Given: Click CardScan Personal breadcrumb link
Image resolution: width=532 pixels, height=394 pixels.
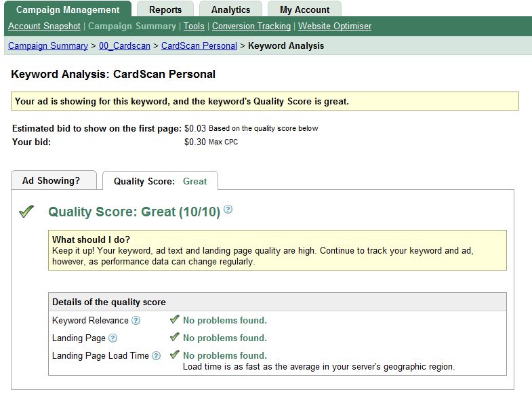Looking at the screenshot, I should [199, 46].
